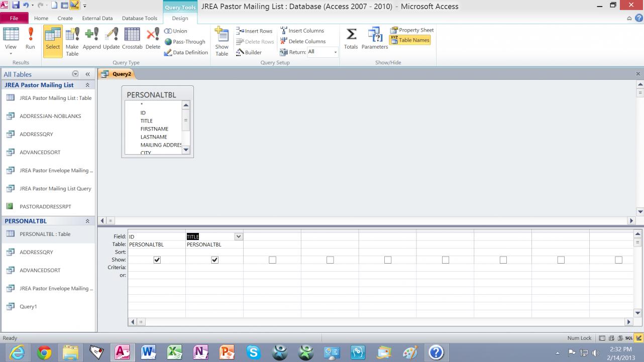Open the query Parameters dialog
The height and width of the screenshot is (362, 644).
pyautogui.click(x=375, y=40)
